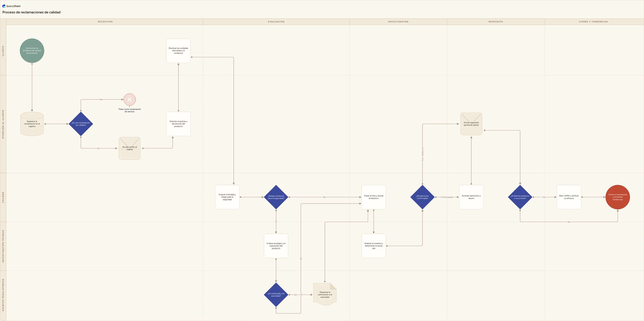
Task: Select the 'Abrir CAPA y verificar' task box
Action: coord(569,197)
